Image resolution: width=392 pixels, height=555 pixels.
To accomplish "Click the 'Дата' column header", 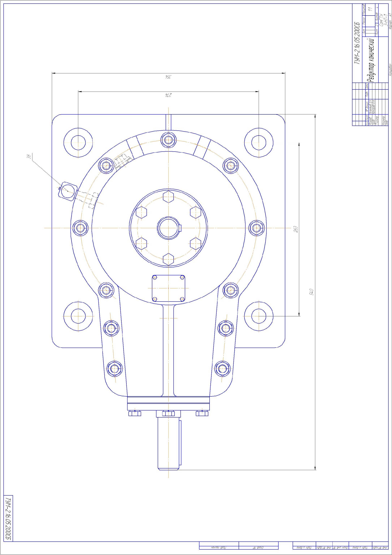I will coord(367,86).
